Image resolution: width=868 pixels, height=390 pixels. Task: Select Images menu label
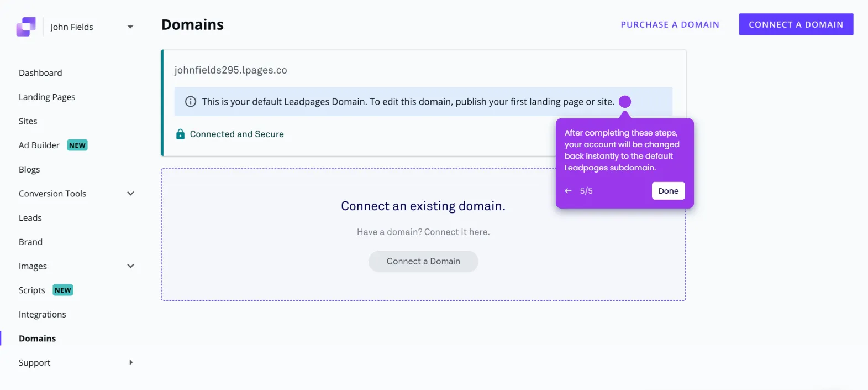tap(33, 266)
